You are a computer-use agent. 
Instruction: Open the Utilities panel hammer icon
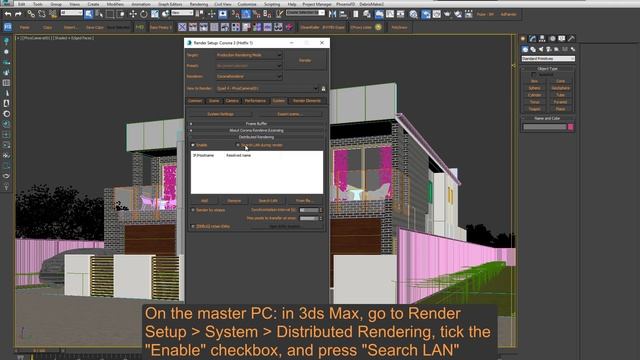click(571, 38)
